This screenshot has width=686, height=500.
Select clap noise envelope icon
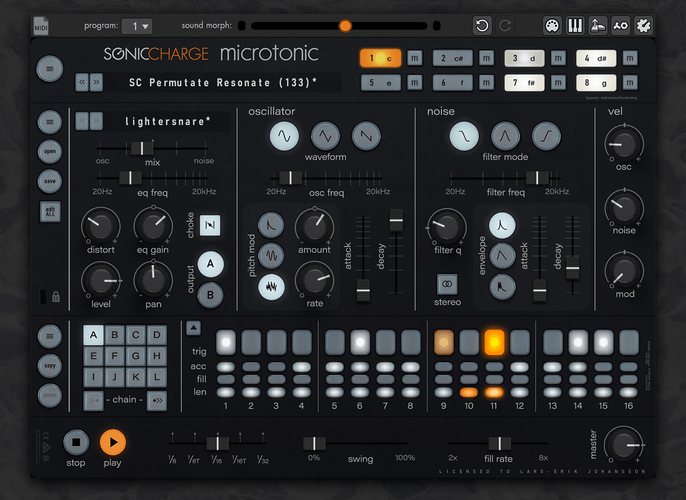pyautogui.click(x=502, y=287)
